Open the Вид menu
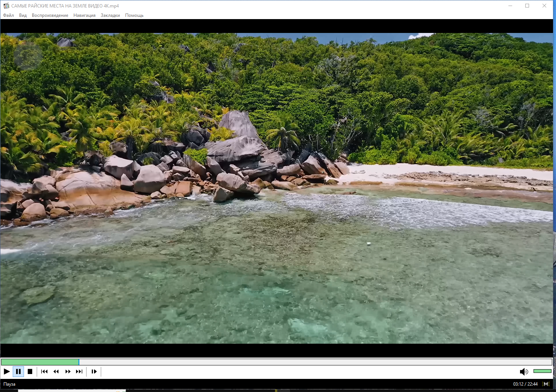Viewport: 556px width, 392px height. [23, 15]
